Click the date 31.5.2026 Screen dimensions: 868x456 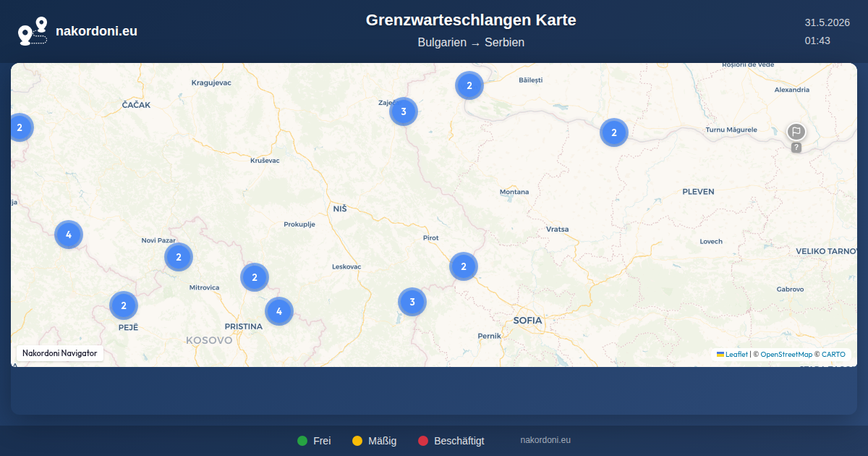pos(827,22)
